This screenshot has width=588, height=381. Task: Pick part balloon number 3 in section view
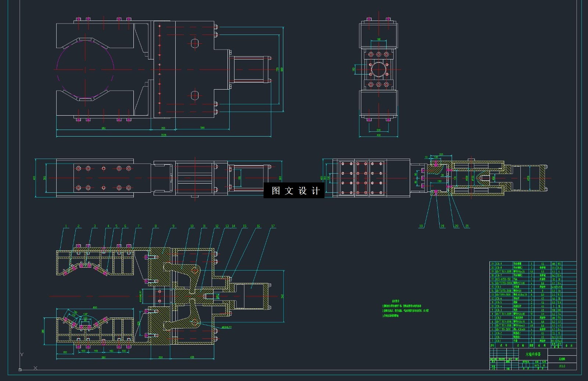point(95,226)
